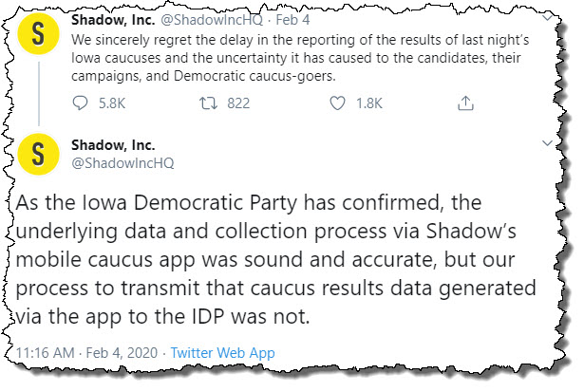
Task: Like the tweet with the heart icon
Action: coord(334,101)
